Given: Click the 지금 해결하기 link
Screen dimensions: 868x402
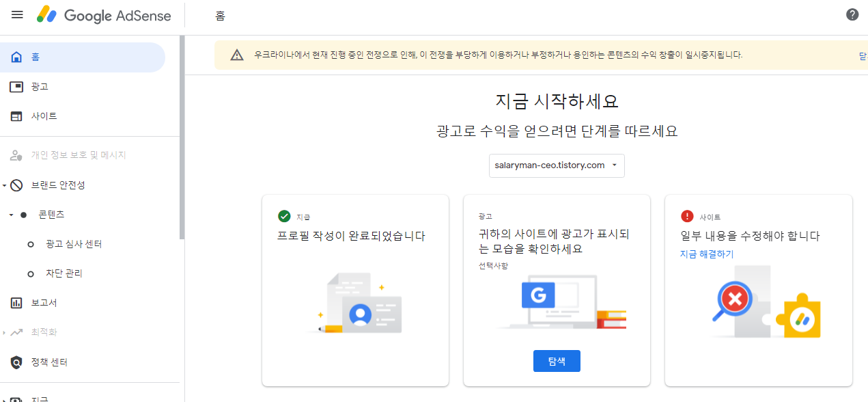Looking at the screenshot, I should 707,254.
